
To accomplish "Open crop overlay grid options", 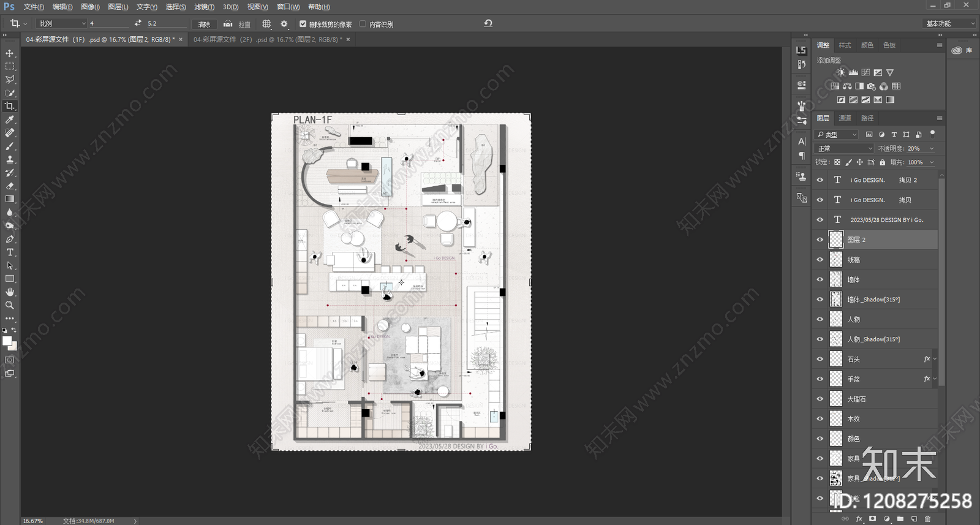I will tap(266, 24).
